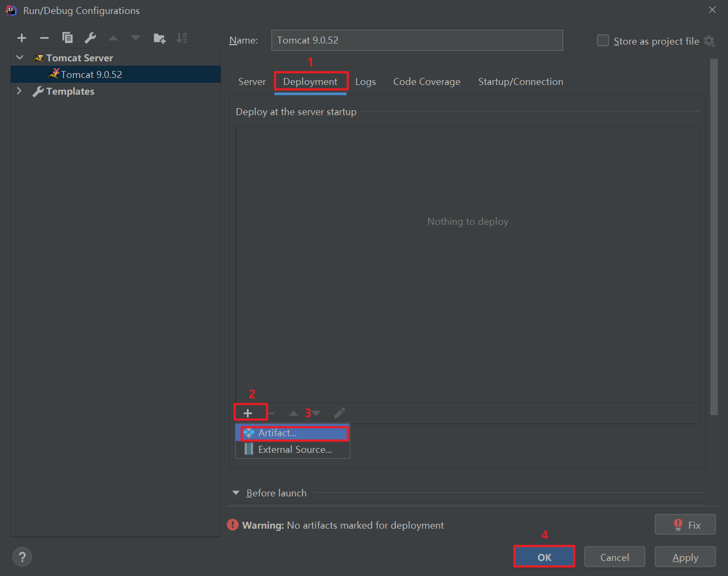Toggle Store as project file checkbox
728x576 pixels.
coord(603,41)
